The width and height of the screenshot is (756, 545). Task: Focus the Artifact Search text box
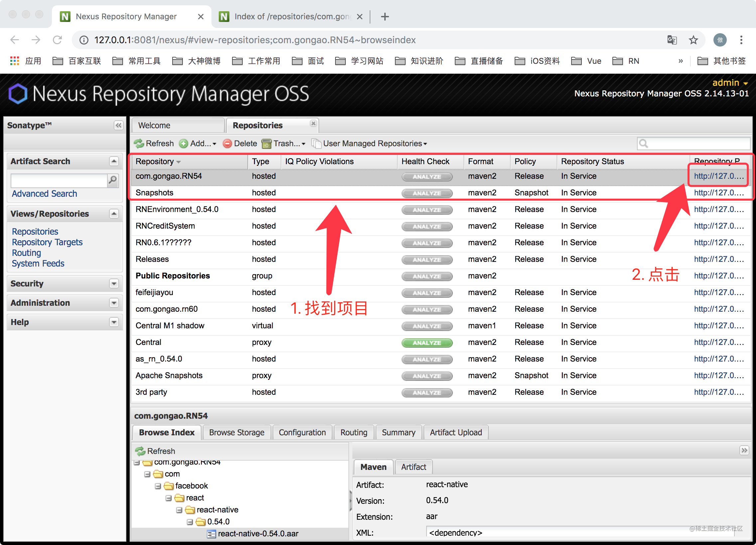tap(59, 180)
